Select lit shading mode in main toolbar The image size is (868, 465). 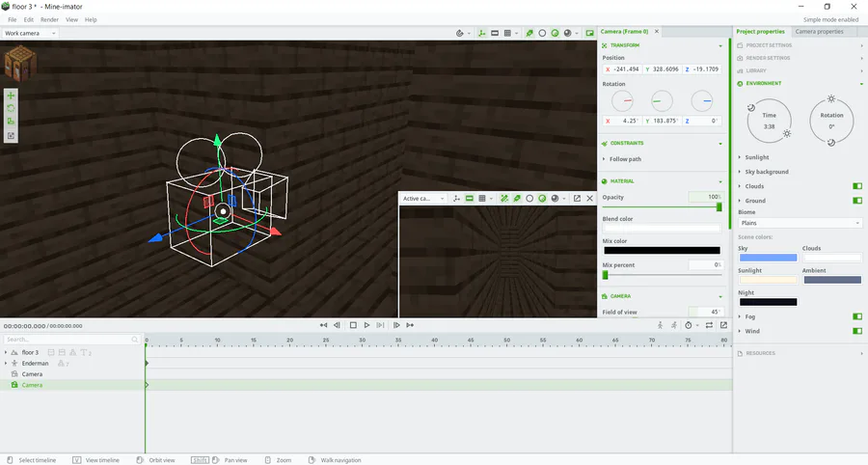pyautogui.click(x=556, y=33)
